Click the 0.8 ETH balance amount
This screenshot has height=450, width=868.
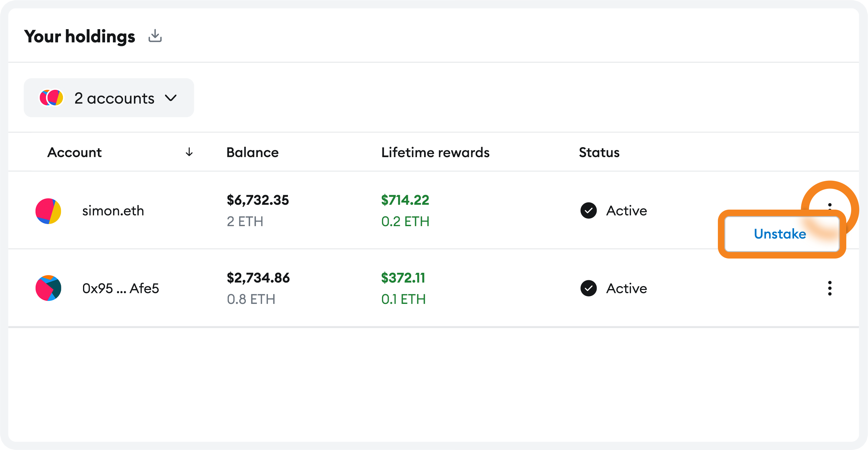click(251, 299)
